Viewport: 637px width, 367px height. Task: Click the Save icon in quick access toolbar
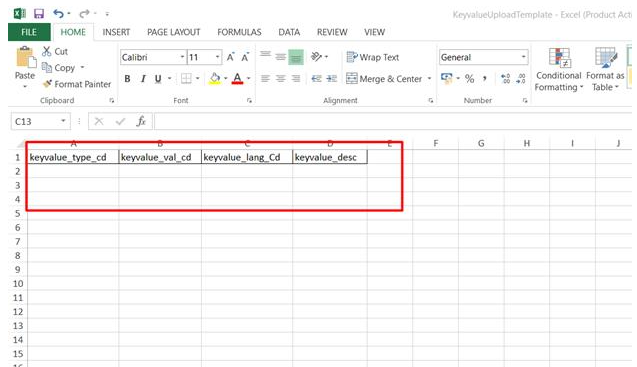coord(39,14)
